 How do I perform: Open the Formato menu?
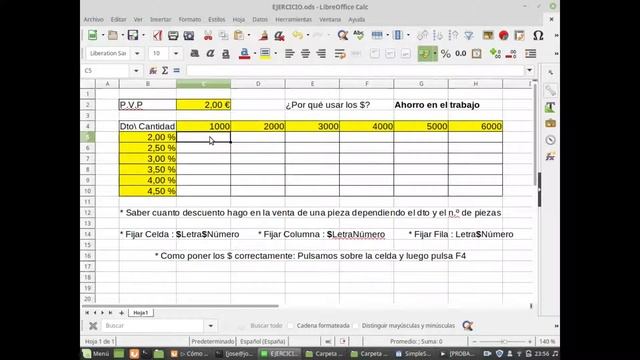190,20
